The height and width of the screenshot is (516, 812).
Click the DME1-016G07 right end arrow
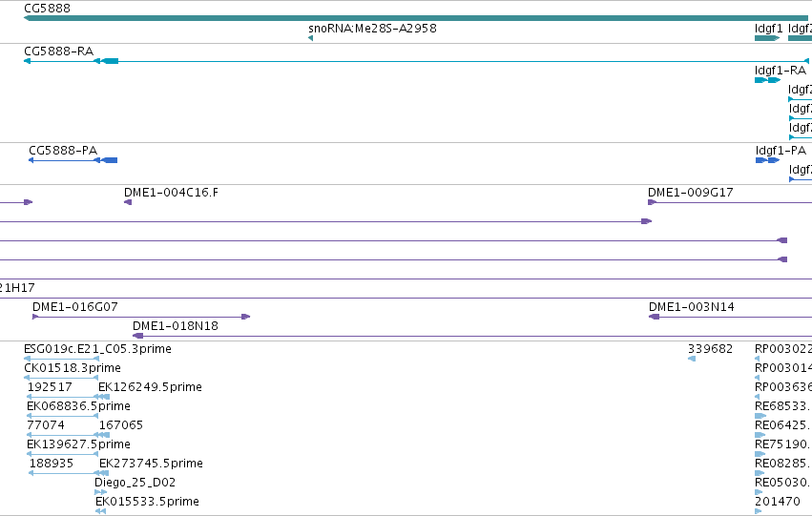[x=246, y=317]
